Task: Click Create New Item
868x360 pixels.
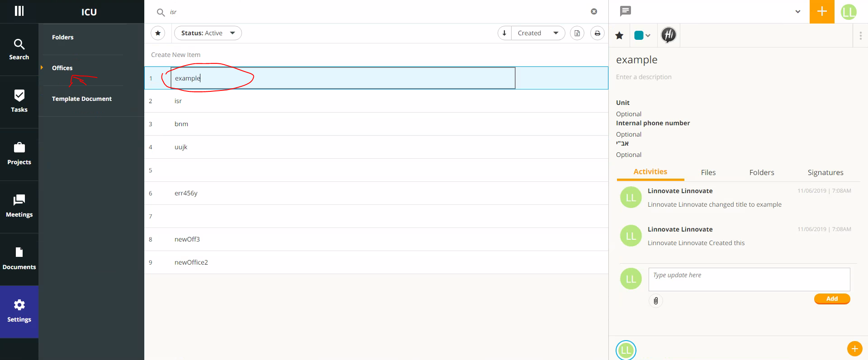Action: point(175,55)
